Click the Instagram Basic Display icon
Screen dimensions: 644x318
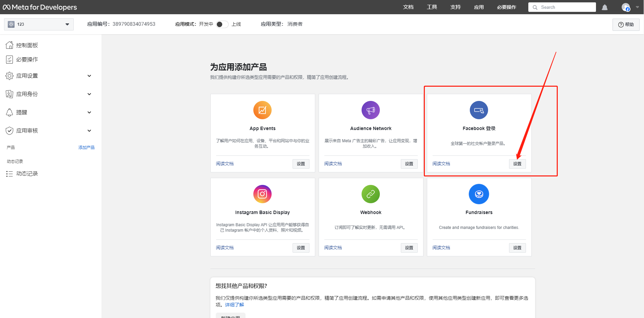coord(262,194)
